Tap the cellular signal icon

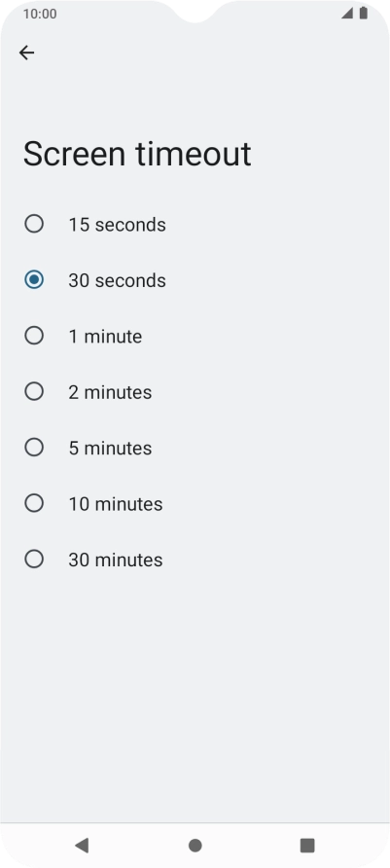(347, 13)
